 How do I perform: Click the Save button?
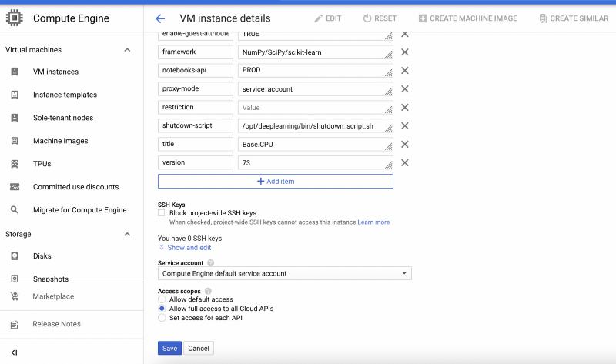tap(169, 349)
